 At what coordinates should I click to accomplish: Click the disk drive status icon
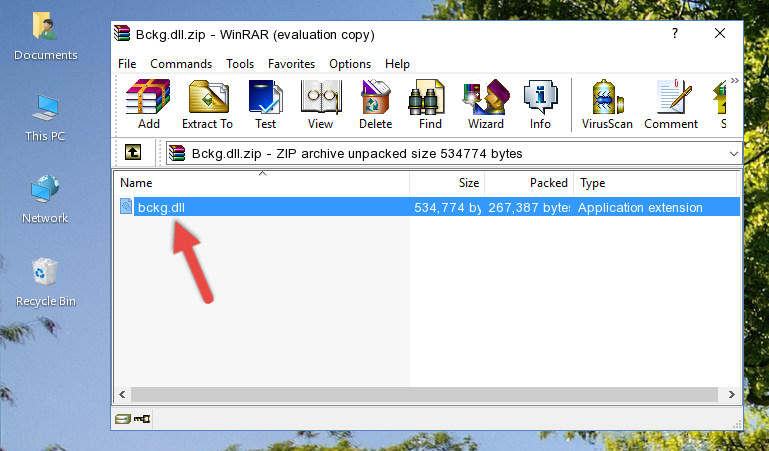[x=123, y=419]
